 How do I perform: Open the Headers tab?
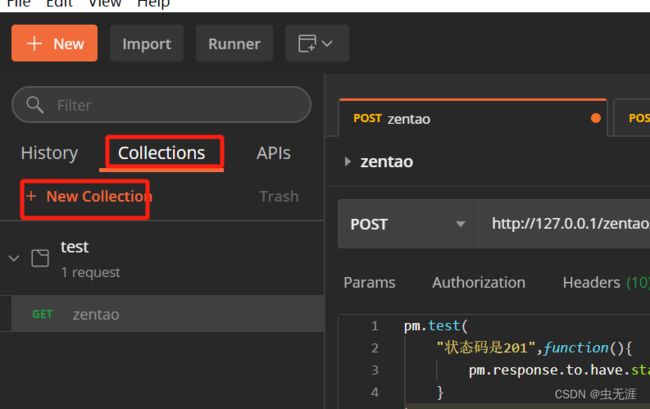pos(593,283)
